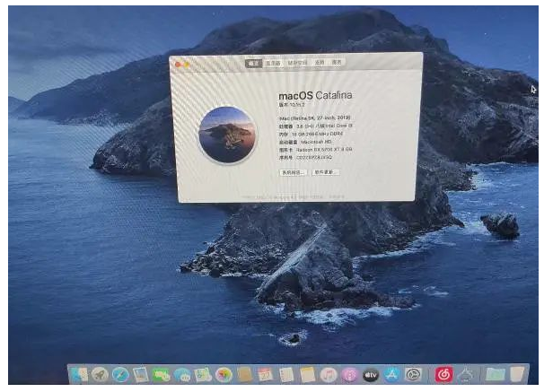Open Messages speech bubble icon

coord(182,374)
